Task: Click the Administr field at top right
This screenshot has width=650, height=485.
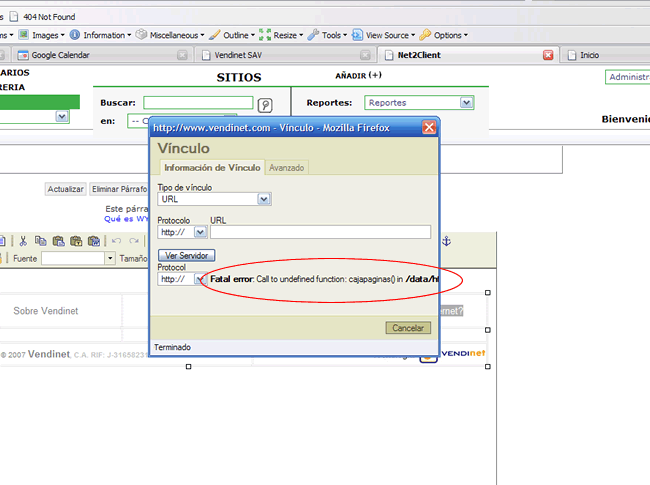Action: pos(628,77)
